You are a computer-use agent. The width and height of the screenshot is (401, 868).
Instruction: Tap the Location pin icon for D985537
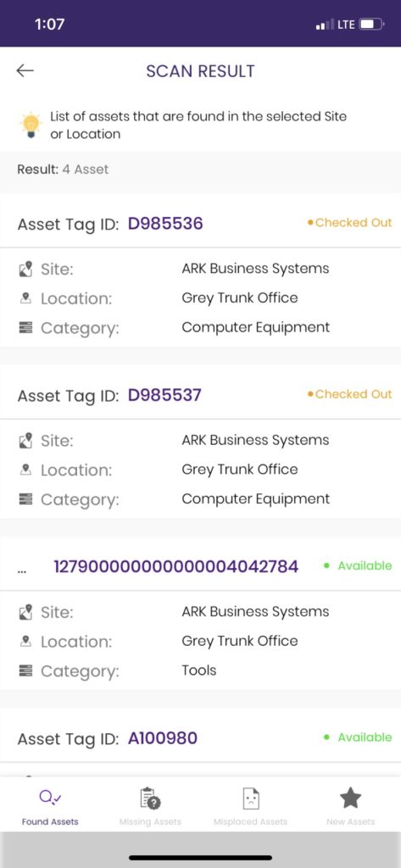(25, 470)
